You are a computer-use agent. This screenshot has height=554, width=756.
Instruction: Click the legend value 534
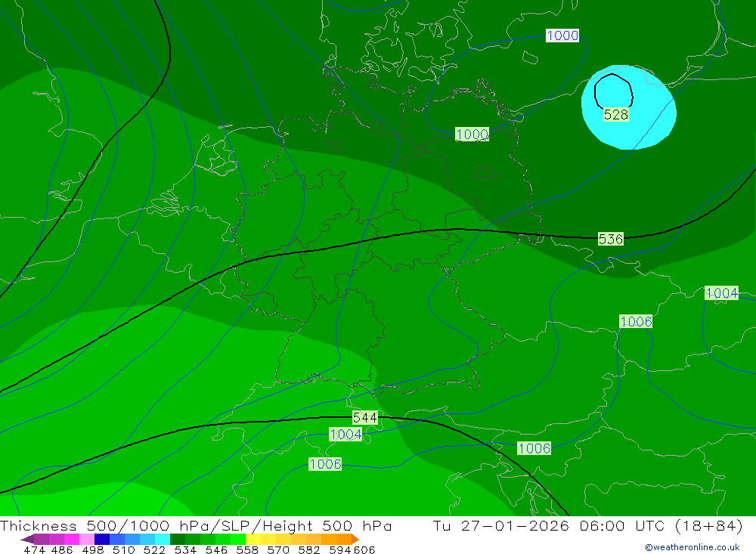pyautogui.click(x=185, y=549)
